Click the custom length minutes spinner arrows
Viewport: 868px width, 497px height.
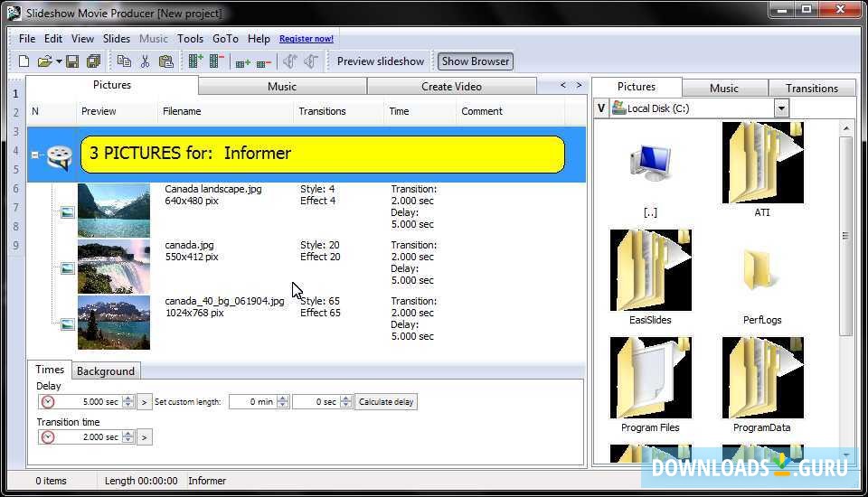(x=282, y=402)
